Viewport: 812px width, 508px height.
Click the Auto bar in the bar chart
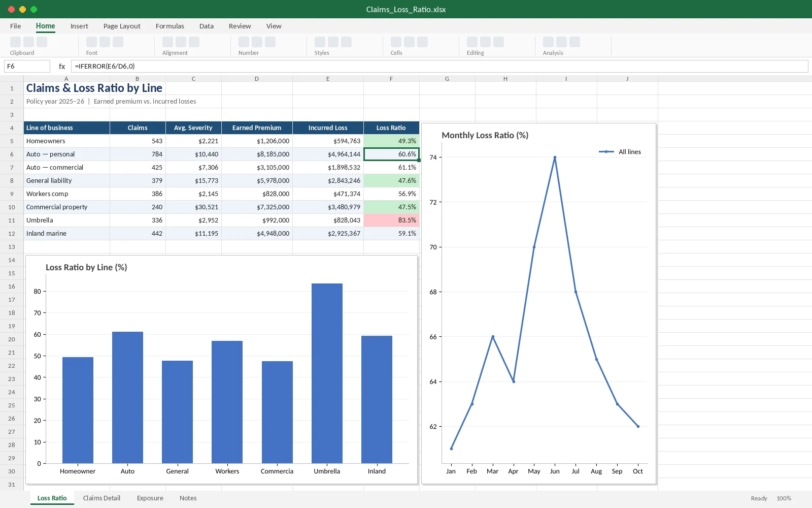[x=127, y=397]
